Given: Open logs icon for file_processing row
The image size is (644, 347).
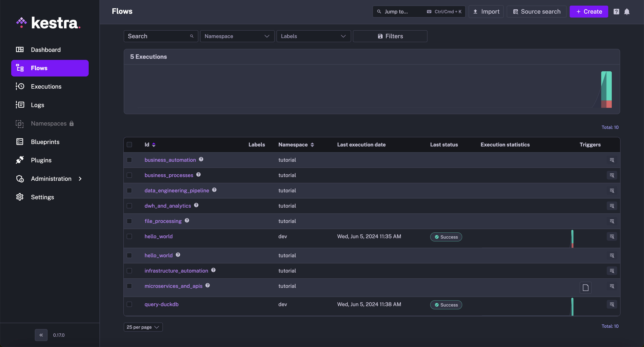Looking at the screenshot, I should (612, 221).
